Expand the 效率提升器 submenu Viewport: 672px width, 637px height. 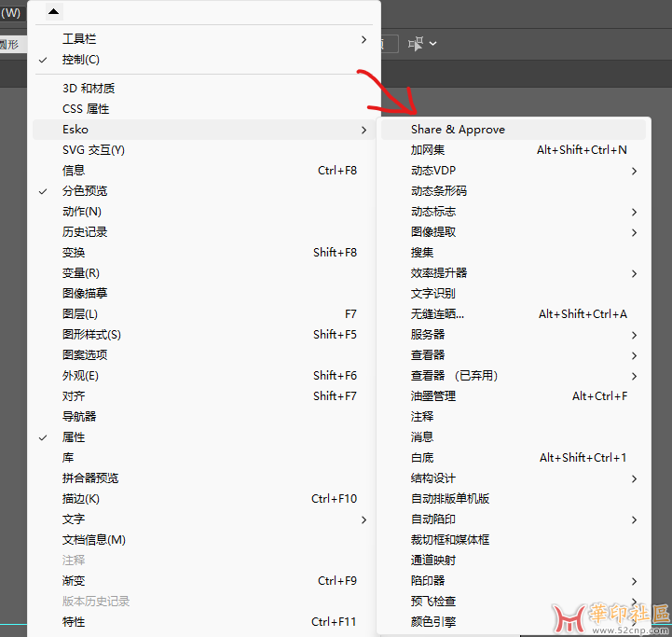tap(514, 273)
